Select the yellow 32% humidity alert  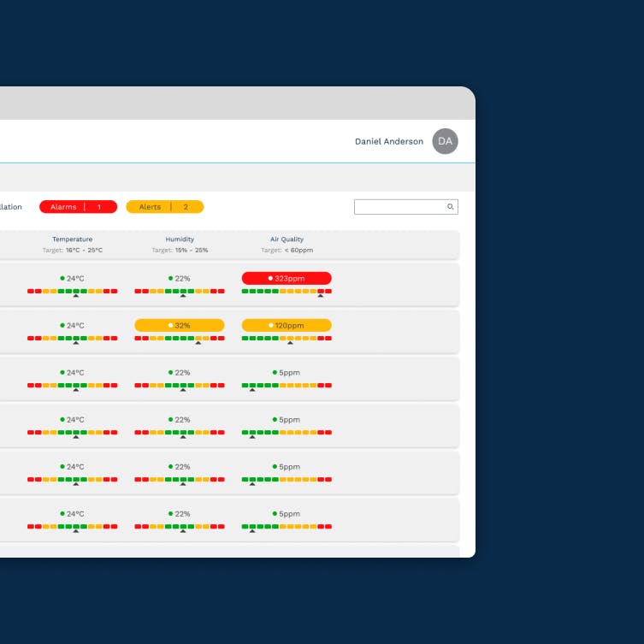tap(180, 325)
